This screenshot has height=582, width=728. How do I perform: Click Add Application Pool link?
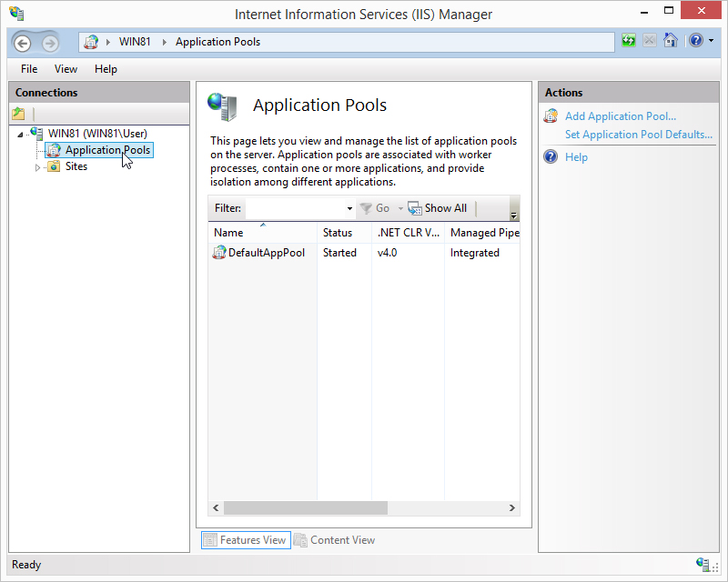click(x=621, y=116)
